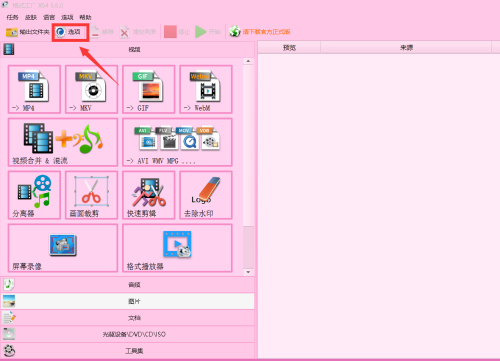Expand the ROM Device\DVD\CD\ISO section
The width and height of the screenshot is (500, 361).
point(128,334)
